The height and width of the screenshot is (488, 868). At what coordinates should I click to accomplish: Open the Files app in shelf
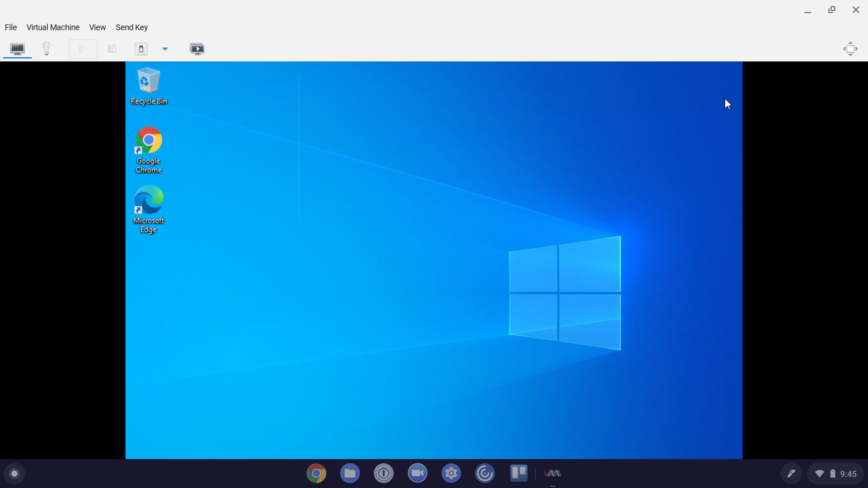(x=350, y=473)
